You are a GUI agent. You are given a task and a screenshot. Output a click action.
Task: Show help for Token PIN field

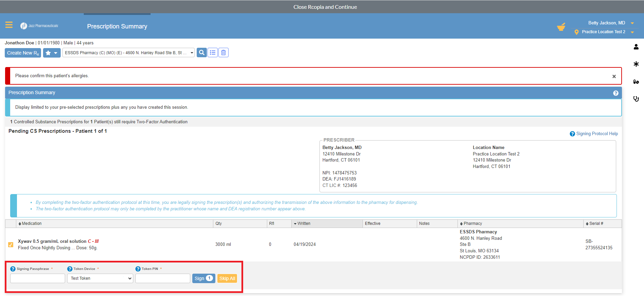(138, 269)
